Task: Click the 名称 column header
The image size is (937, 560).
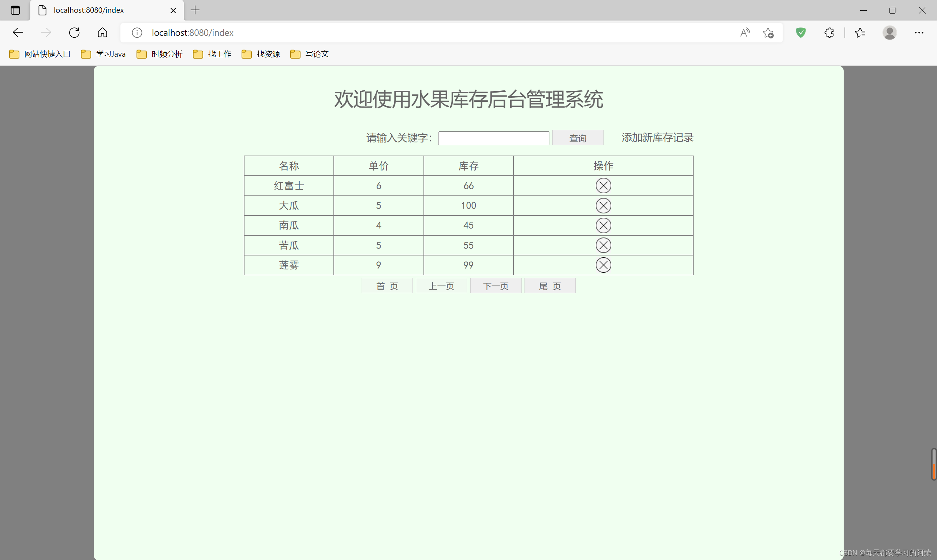Action: click(289, 166)
